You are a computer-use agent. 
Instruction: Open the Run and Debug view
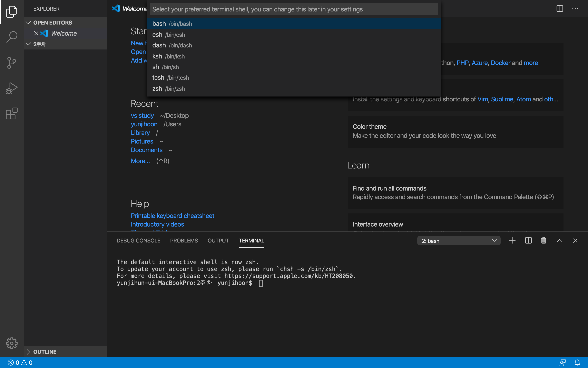(x=11, y=88)
